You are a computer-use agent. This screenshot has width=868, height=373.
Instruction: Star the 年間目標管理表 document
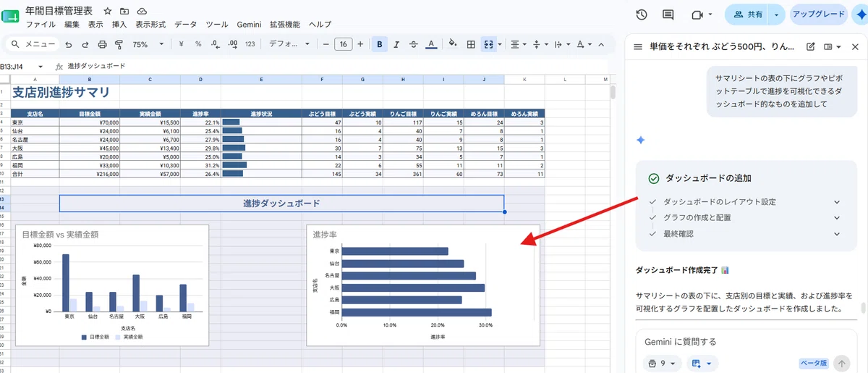tap(107, 12)
